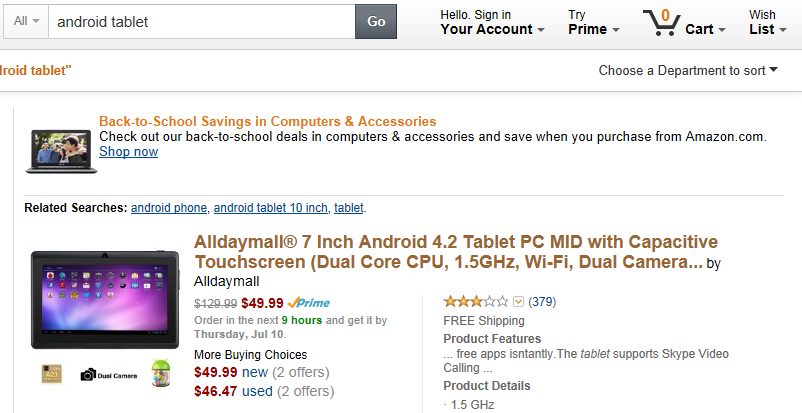The width and height of the screenshot is (802, 413).
Task: Click the Android Jelly Bean mascot icon
Action: (x=160, y=372)
